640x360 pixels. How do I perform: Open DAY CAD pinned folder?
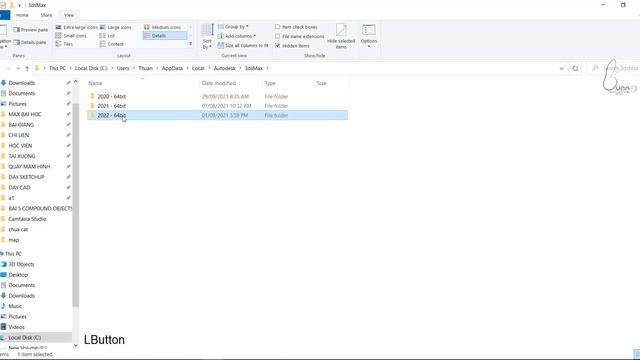[x=19, y=187]
